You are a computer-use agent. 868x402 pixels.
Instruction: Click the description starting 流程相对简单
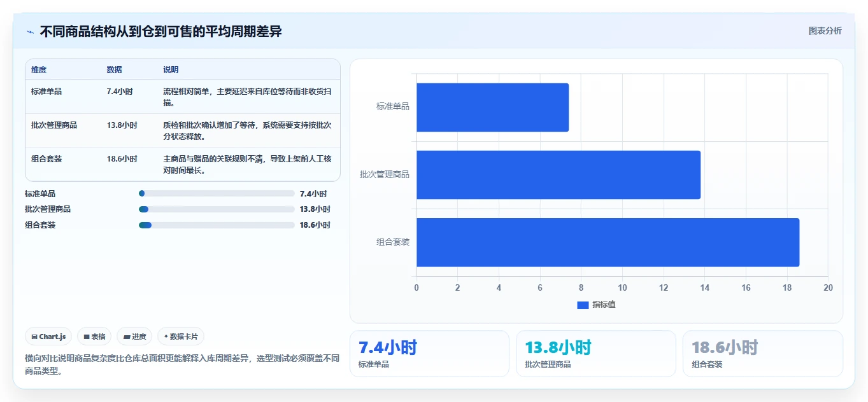248,97
